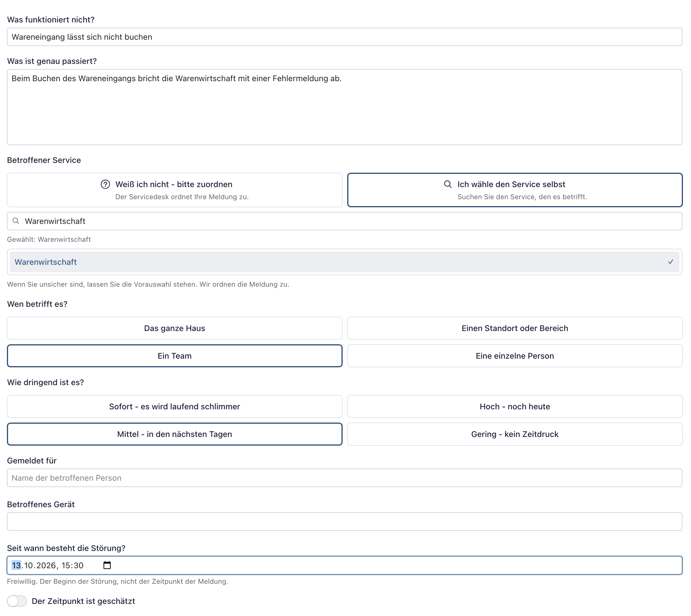Pick the Warenwirtschaft result in service list
This screenshot has width=691, height=616.
(344, 262)
